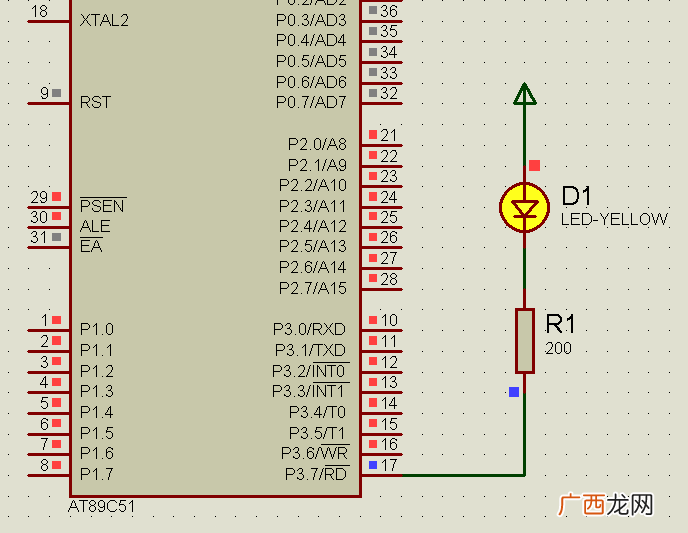The image size is (688, 533).
Task: Click the P1.3 pin label
Action: point(97,391)
